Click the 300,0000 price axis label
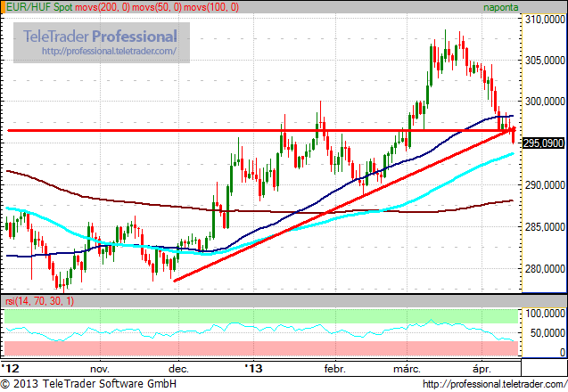Viewport: 568px width, 392px height. click(545, 102)
